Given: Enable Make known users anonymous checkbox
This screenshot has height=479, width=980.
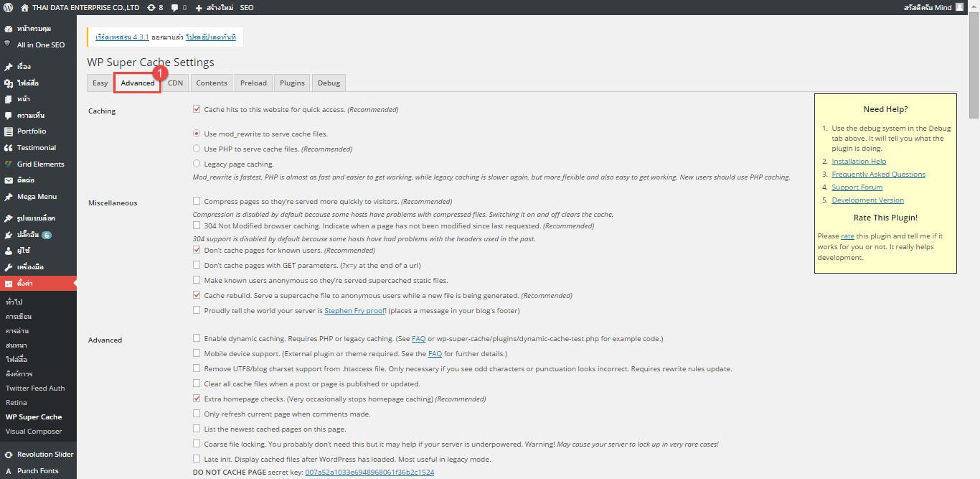Looking at the screenshot, I should 197,280.
